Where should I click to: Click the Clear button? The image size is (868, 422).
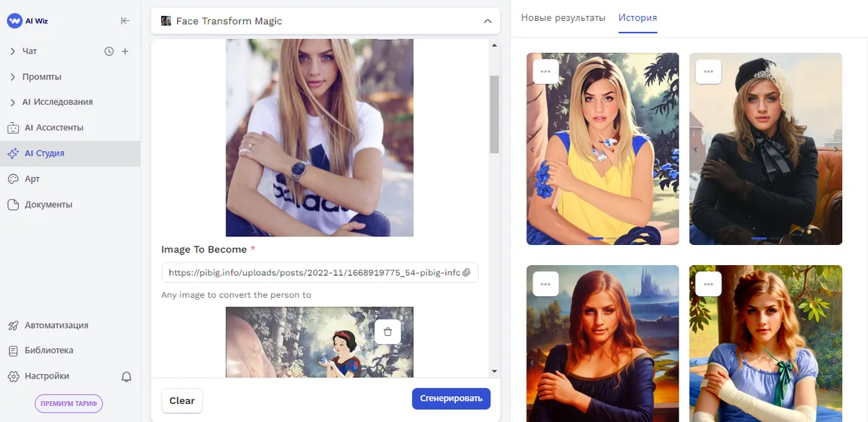pos(182,400)
